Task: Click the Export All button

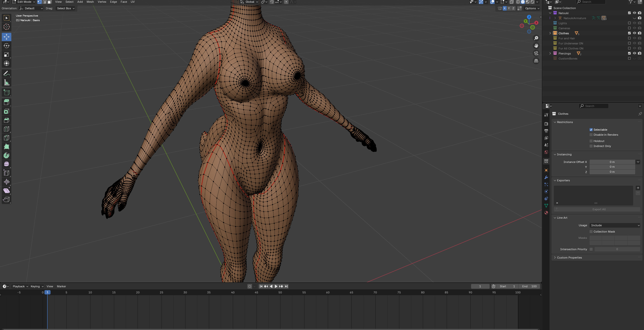Action: coord(599,209)
